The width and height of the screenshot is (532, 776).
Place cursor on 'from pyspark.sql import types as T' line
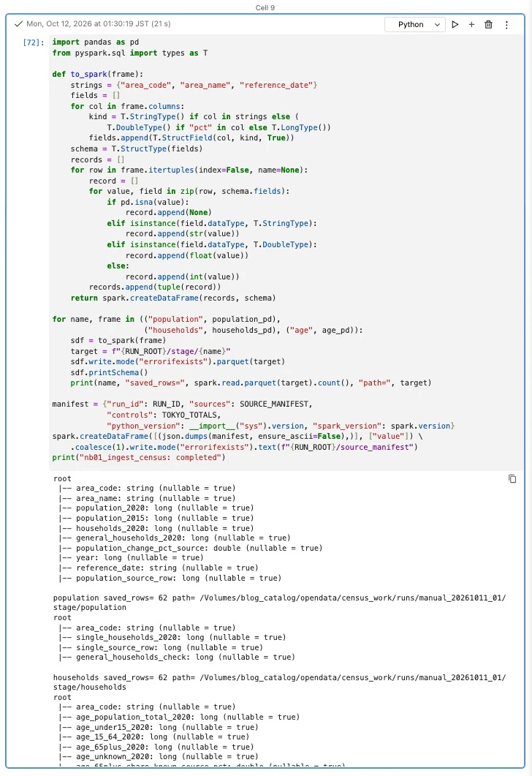click(130, 53)
